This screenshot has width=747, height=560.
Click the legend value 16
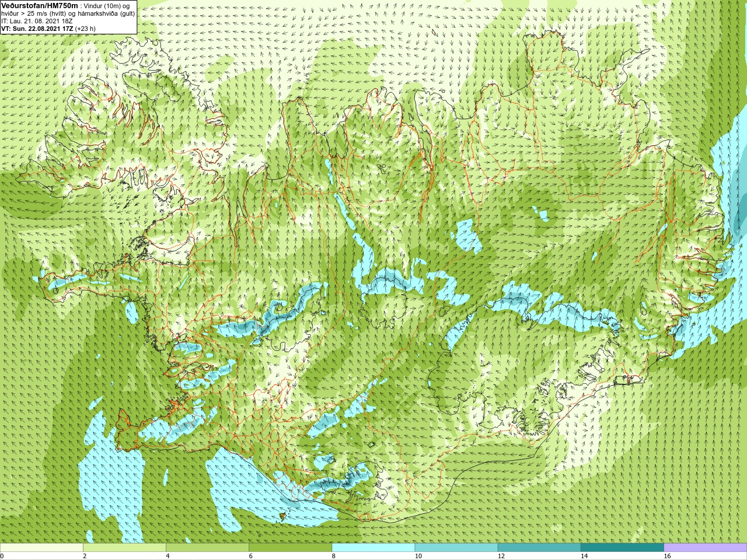tap(667, 556)
